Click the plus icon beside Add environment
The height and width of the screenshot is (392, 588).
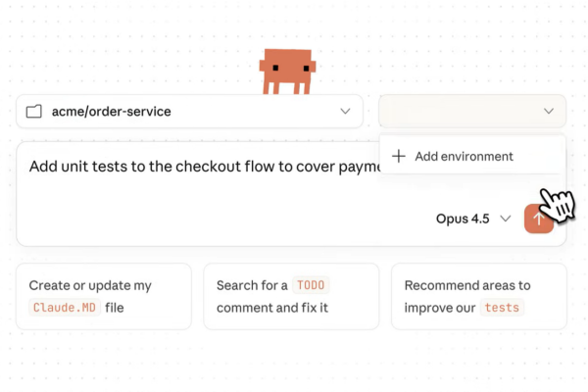click(x=399, y=156)
